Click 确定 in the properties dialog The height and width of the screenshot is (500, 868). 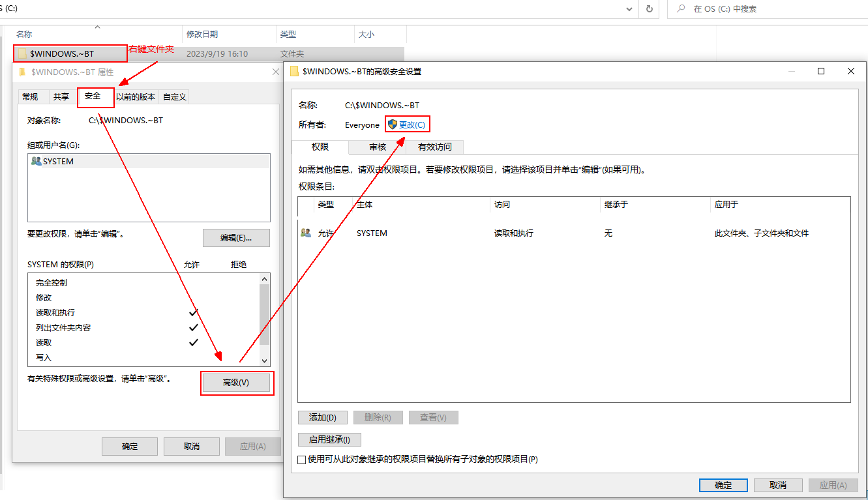click(x=130, y=447)
